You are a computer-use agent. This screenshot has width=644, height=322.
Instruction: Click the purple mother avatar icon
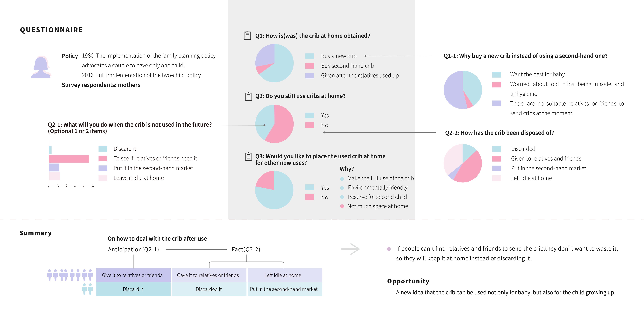[41, 67]
